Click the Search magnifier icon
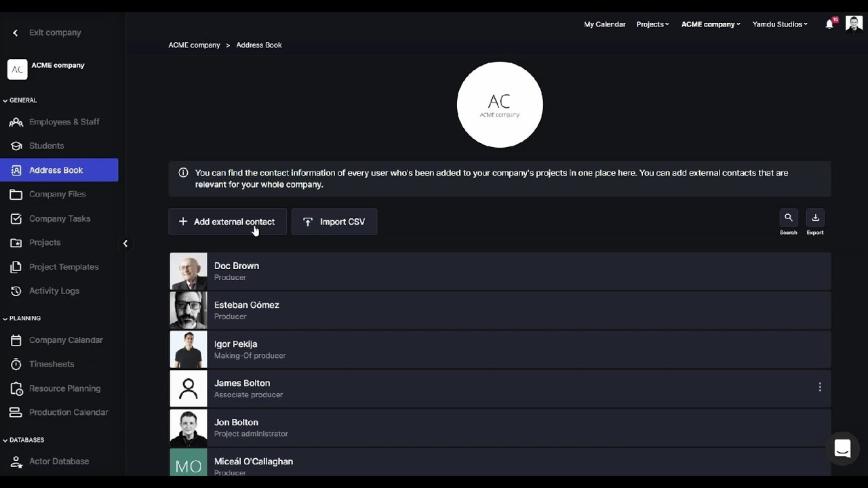Image resolution: width=868 pixels, height=488 pixels. 789,218
